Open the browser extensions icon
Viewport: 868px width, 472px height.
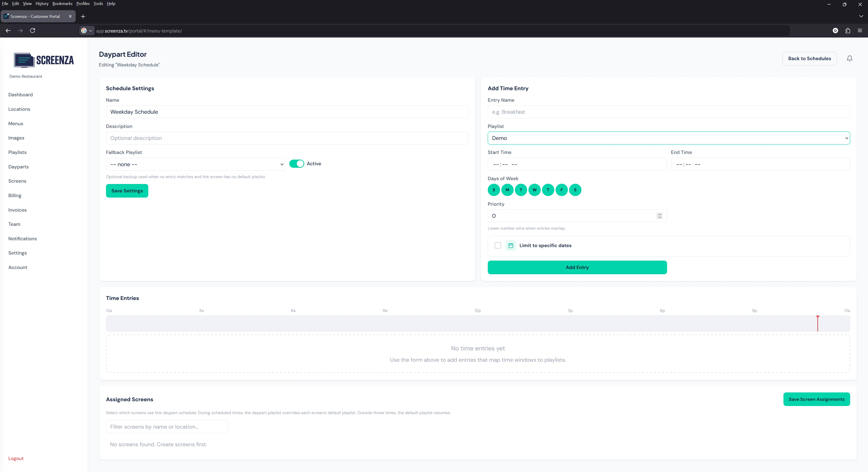click(847, 31)
